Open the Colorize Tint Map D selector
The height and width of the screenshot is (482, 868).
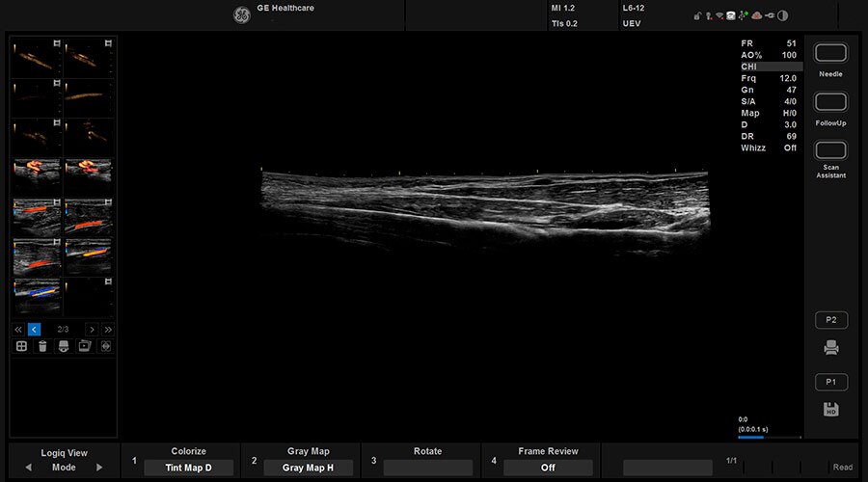[188, 468]
